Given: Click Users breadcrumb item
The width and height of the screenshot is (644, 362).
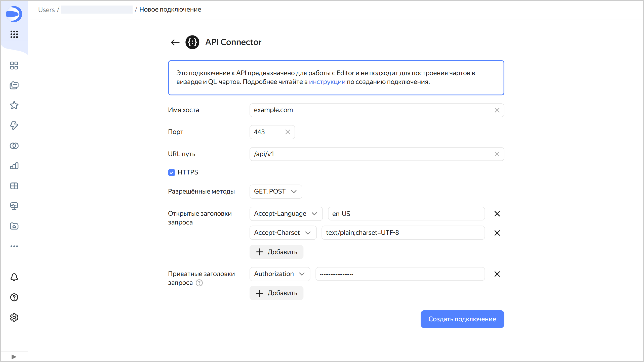Looking at the screenshot, I should [46, 10].
